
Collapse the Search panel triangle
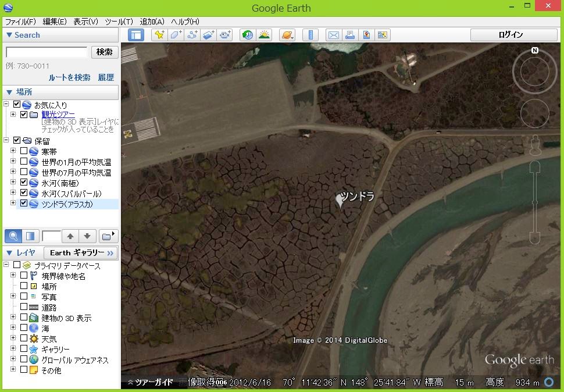9,35
